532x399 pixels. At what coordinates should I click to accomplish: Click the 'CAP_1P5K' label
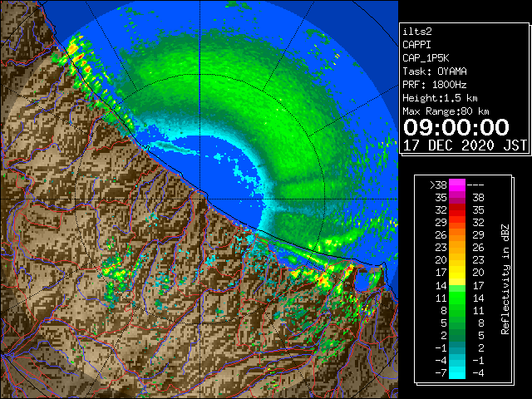426,58
